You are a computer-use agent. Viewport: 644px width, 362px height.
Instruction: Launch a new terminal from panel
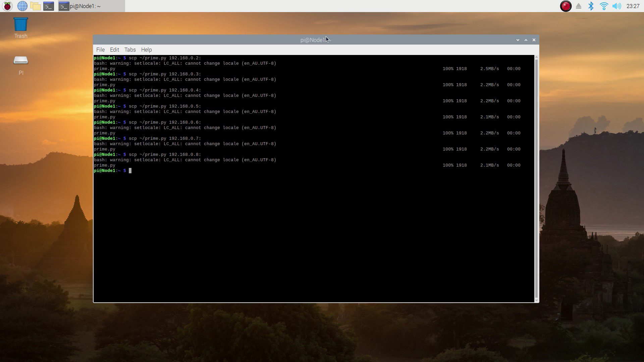(x=49, y=6)
